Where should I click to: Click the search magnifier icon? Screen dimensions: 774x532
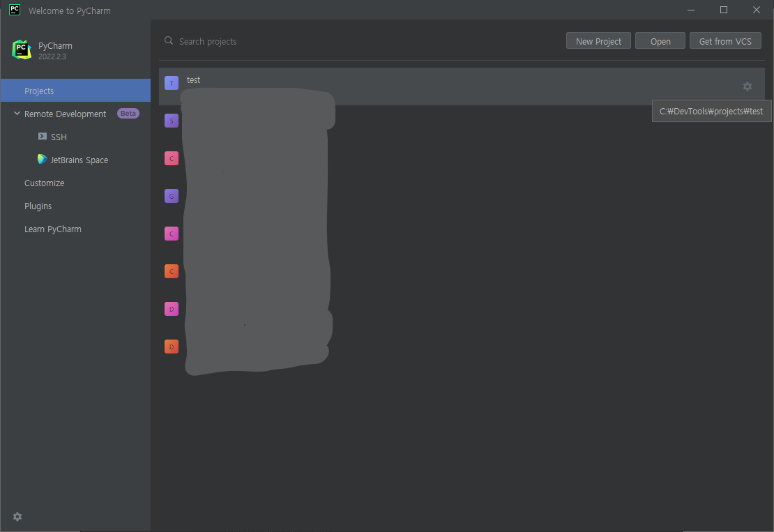point(168,40)
